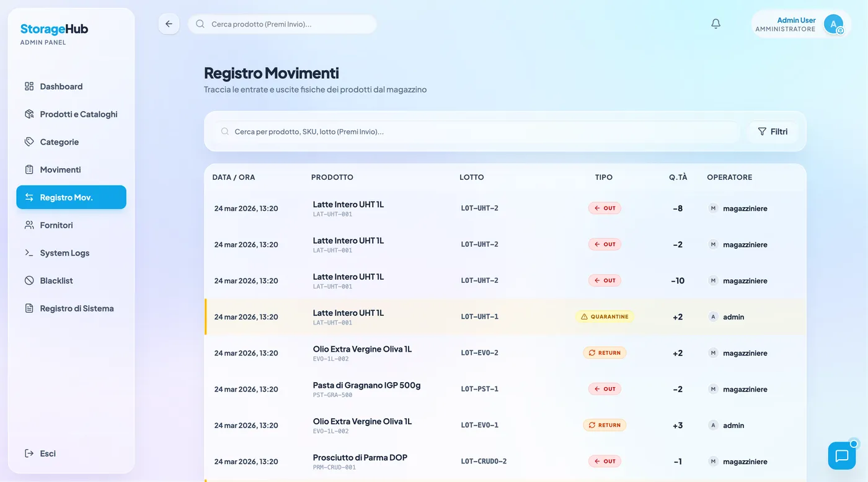Click admin operator in LOT-EVO-1 row
Viewport: 868px width, 482px height.
point(733,426)
